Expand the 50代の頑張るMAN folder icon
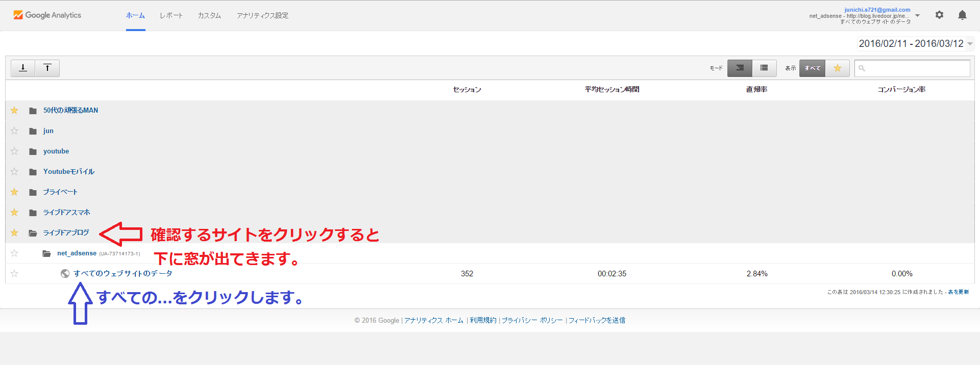This screenshot has width=980, height=365. tap(33, 111)
